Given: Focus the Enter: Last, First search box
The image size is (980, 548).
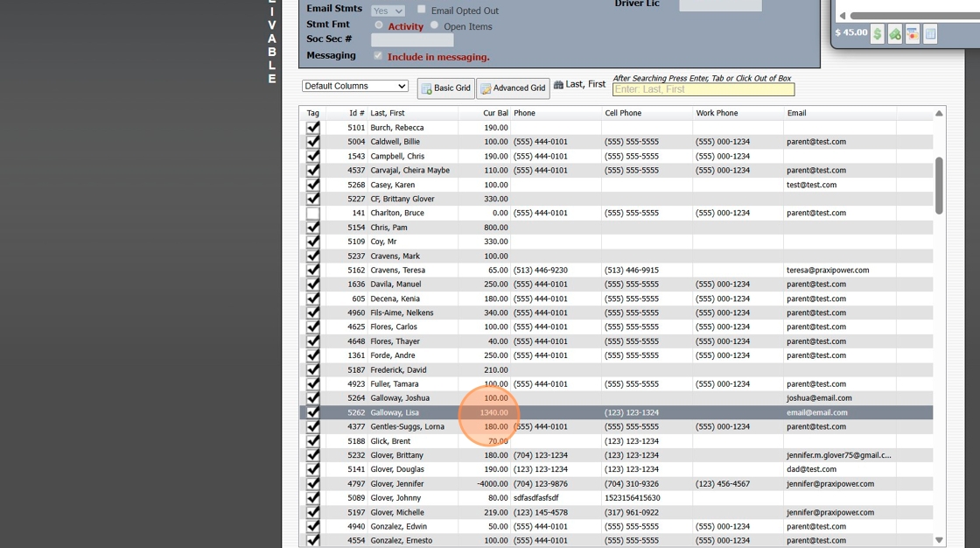Looking at the screenshot, I should click(703, 89).
